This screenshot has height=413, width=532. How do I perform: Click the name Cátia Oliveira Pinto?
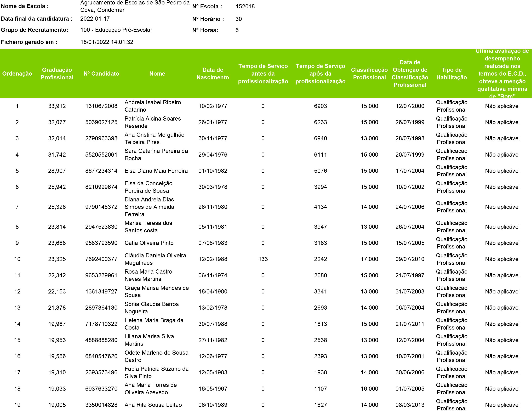[149, 243]
